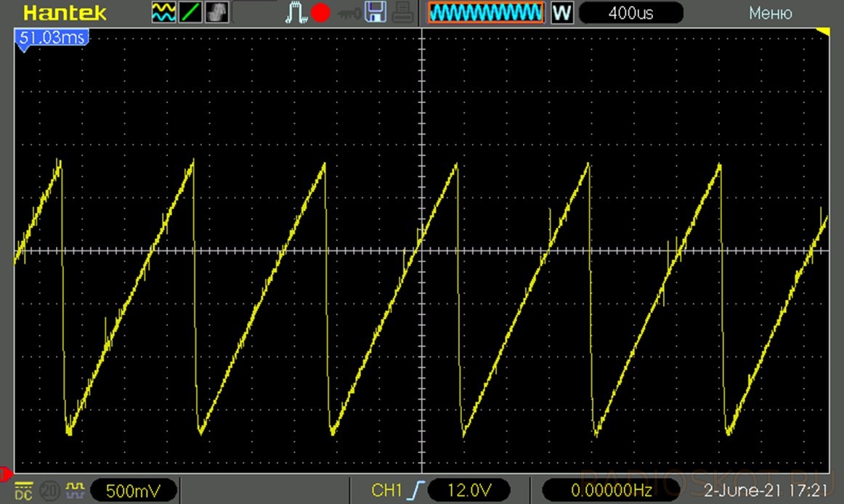844x504 pixels.
Task: Click the CH1 trigger source label
Action: click(386, 490)
